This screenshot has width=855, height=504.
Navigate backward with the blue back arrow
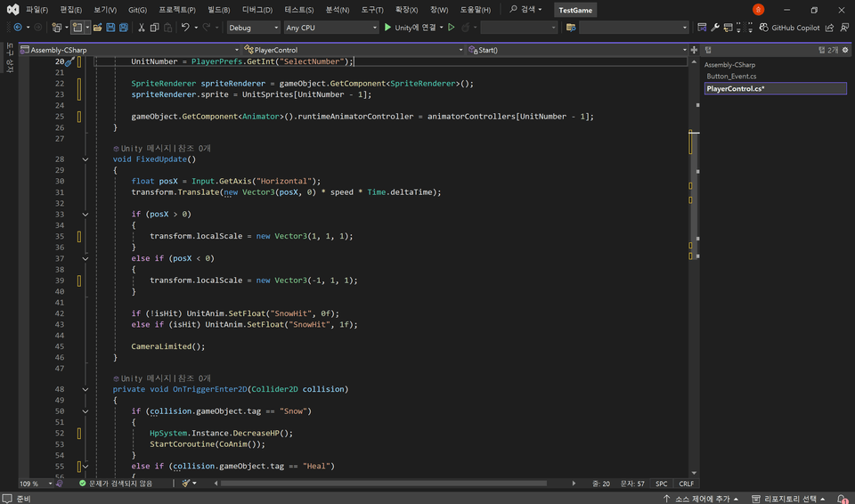18,28
